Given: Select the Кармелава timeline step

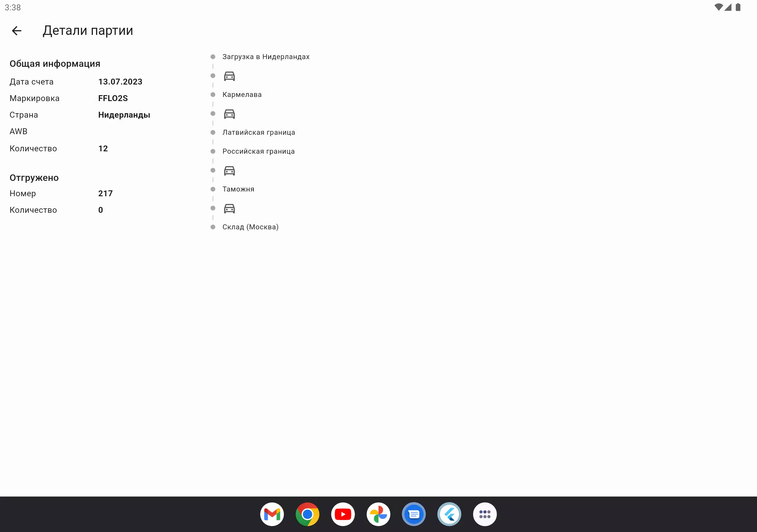Looking at the screenshot, I should tap(242, 95).
